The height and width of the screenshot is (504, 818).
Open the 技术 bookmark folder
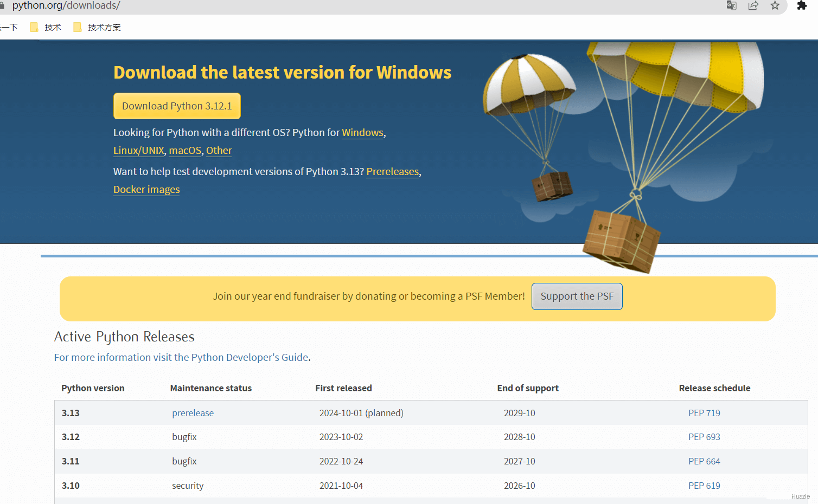click(x=46, y=27)
